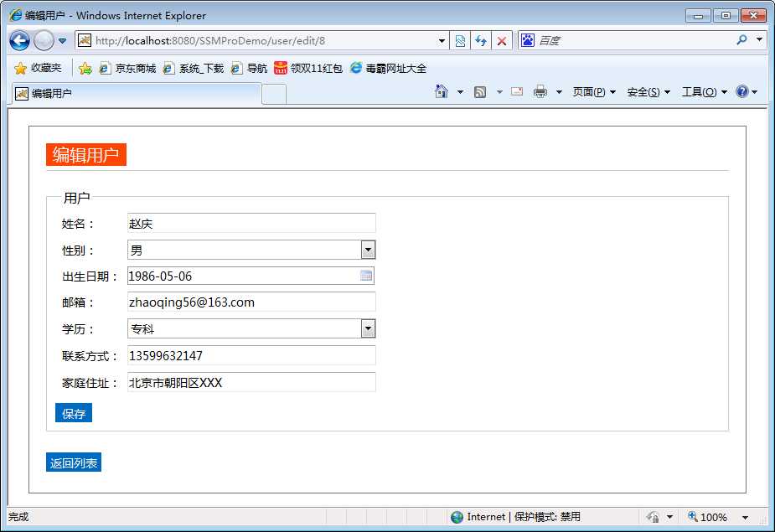Expand the zoom level dropdown arrow
The height and width of the screenshot is (532, 775).
click(x=745, y=518)
